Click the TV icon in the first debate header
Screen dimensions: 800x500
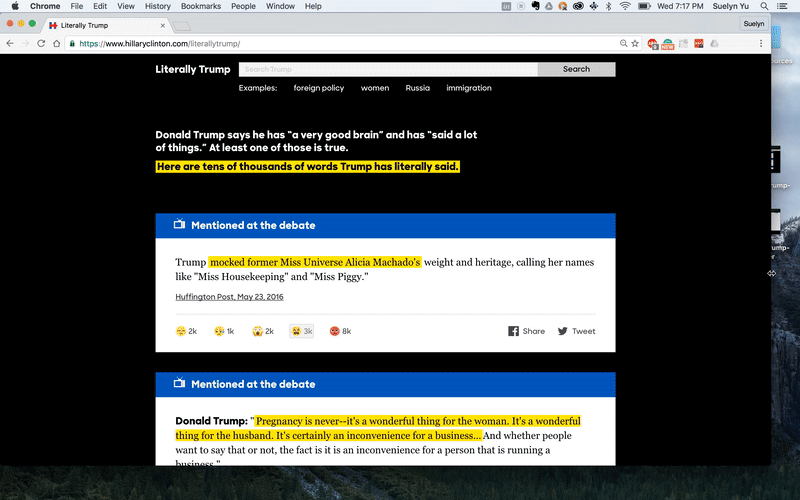(179, 223)
